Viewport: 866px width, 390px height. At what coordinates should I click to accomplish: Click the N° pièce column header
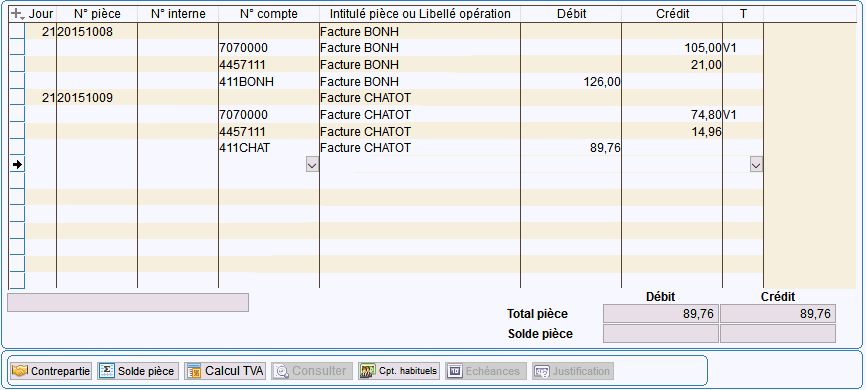tap(97, 14)
